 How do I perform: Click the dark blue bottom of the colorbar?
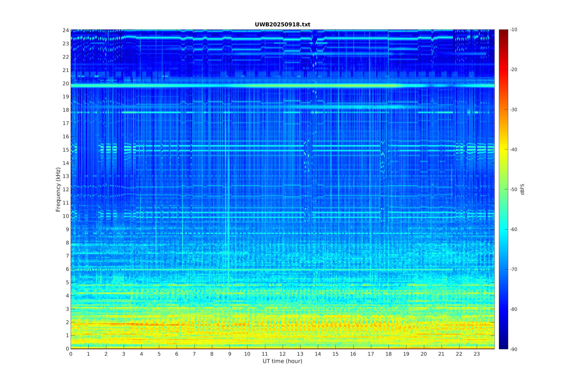[x=503, y=345]
